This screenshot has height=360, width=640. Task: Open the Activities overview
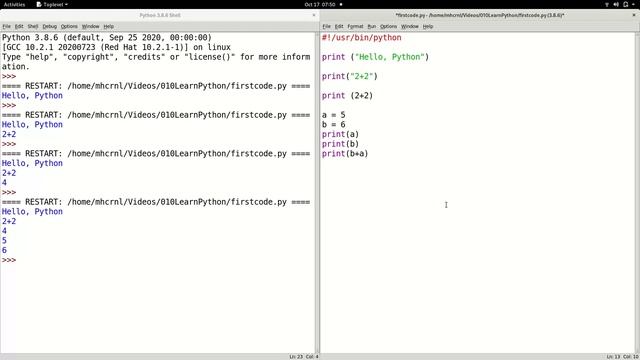click(x=14, y=4)
